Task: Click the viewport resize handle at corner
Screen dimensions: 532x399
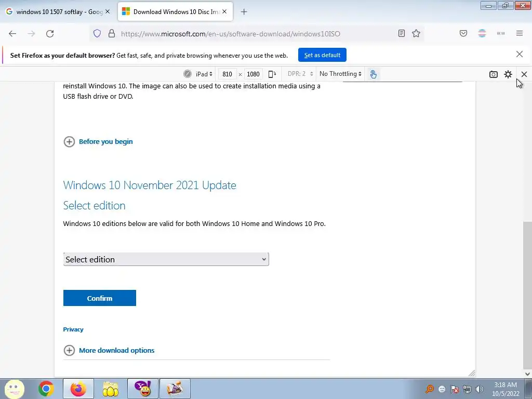Action: [x=472, y=373]
